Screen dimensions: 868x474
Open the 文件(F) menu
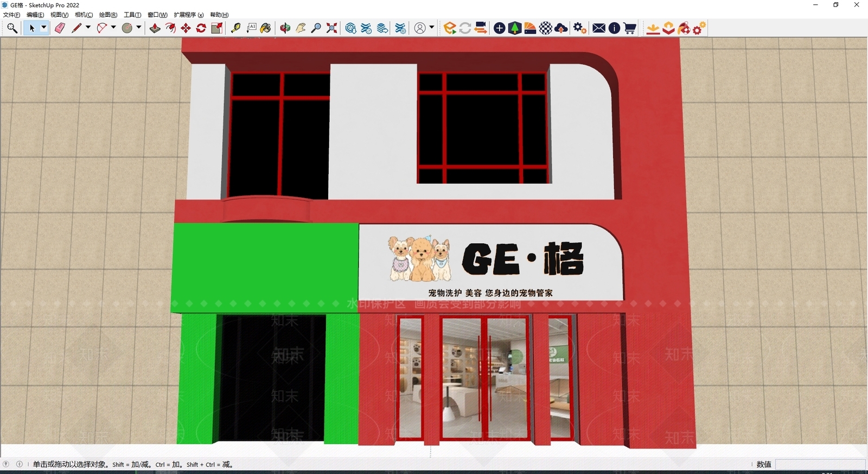[x=11, y=15]
